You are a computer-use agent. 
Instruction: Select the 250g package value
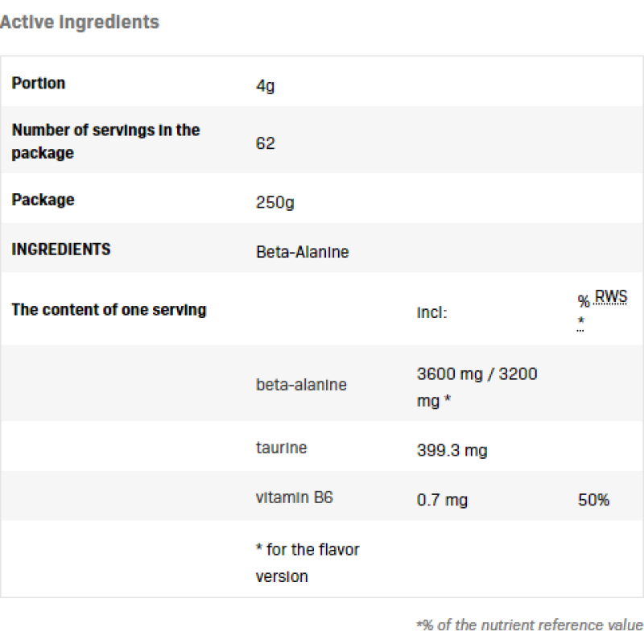(275, 201)
